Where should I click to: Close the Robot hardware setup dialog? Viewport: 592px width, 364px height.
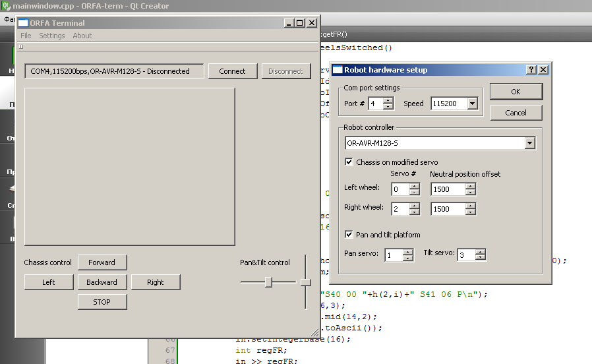point(543,70)
